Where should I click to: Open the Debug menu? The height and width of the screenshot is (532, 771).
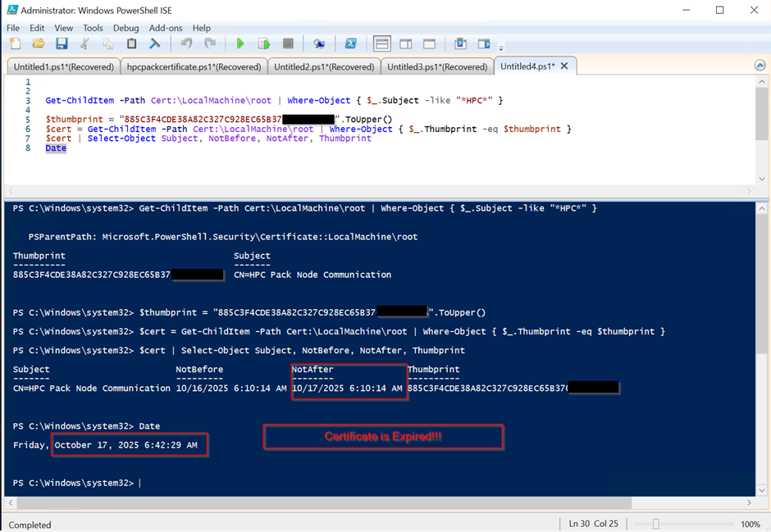click(125, 28)
